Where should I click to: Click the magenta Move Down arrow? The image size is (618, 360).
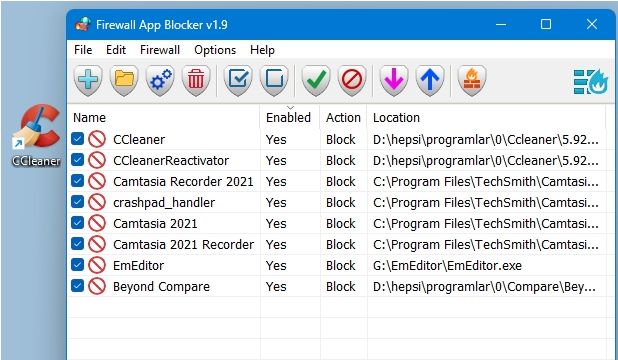pos(394,80)
